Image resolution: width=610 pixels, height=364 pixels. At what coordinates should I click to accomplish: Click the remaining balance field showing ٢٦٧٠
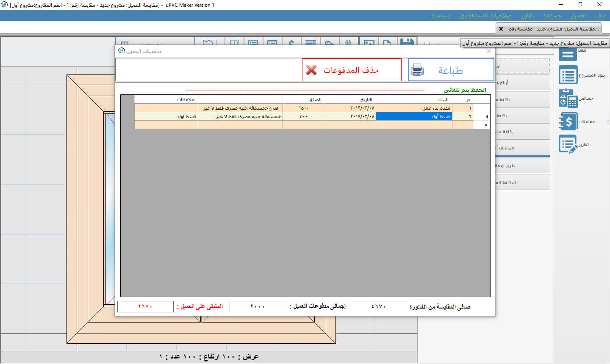coord(145,306)
